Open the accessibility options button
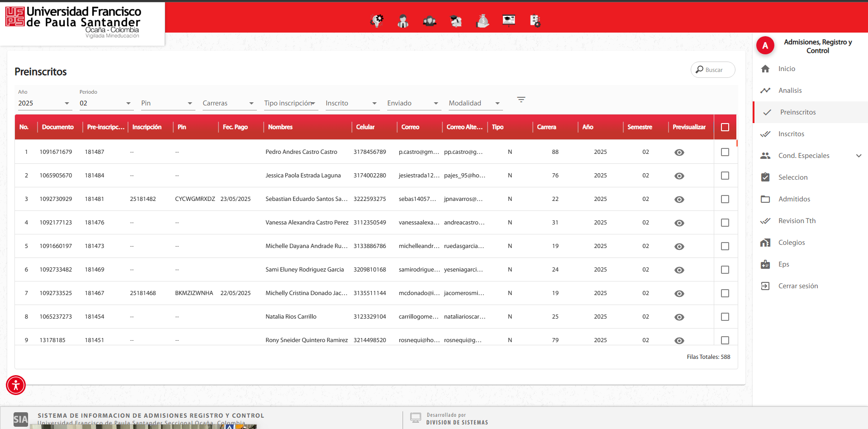This screenshot has height=429, width=868. (16, 385)
